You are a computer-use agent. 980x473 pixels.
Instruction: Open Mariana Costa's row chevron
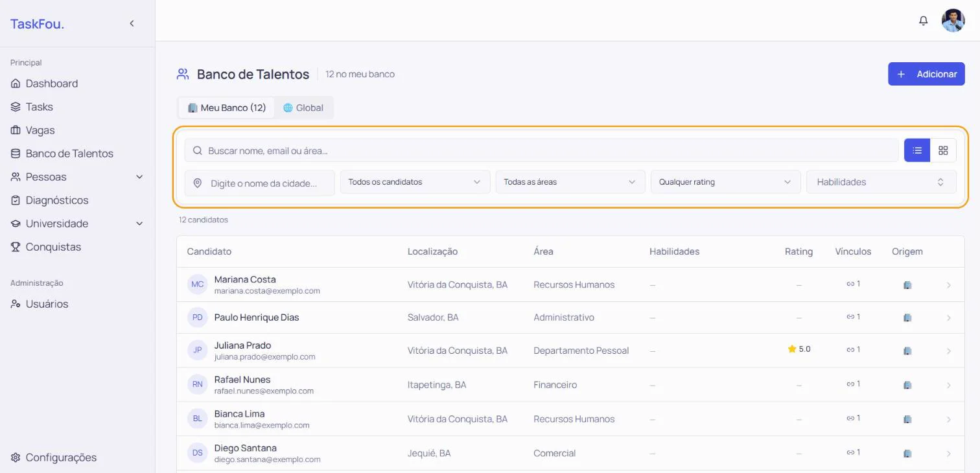949,285
